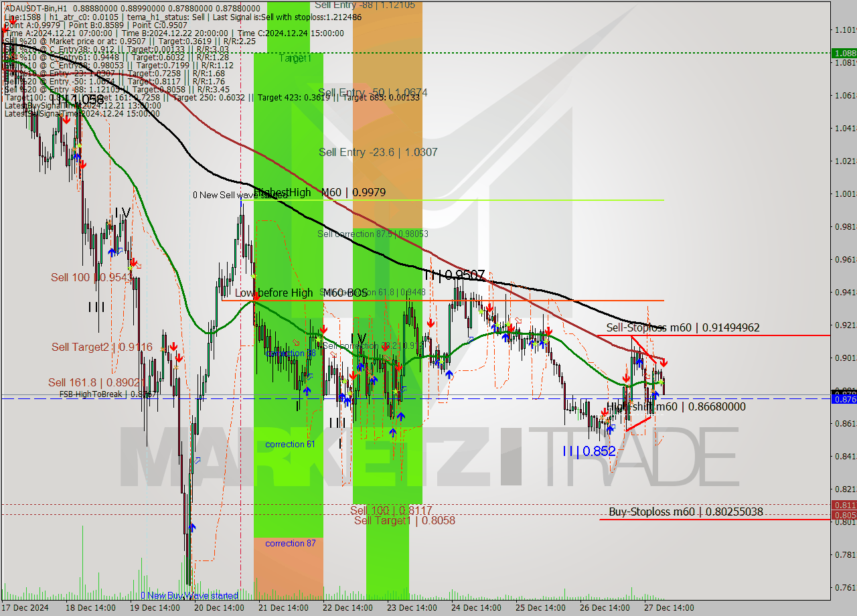The image size is (857, 616).
Task: Click the '22 Dec 14:00' time label
Action: tap(347, 608)
